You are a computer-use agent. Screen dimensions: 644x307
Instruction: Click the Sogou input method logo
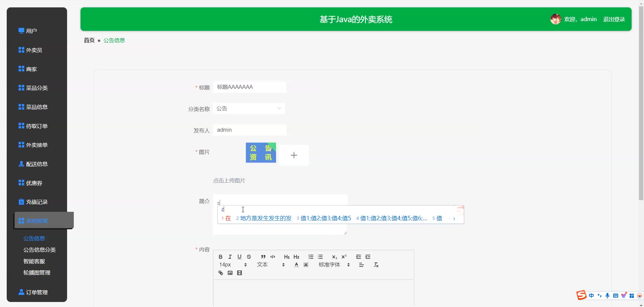581,295
